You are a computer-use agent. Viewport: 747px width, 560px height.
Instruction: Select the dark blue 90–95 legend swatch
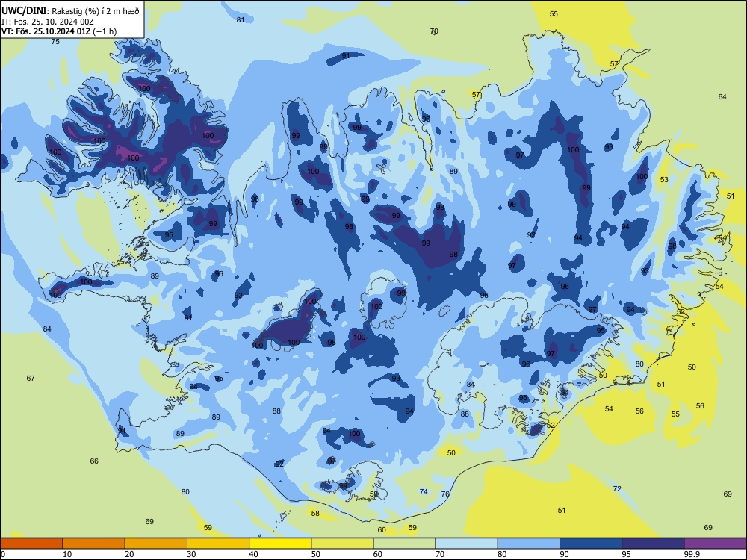pyautogui.click(x=591, y=544)
